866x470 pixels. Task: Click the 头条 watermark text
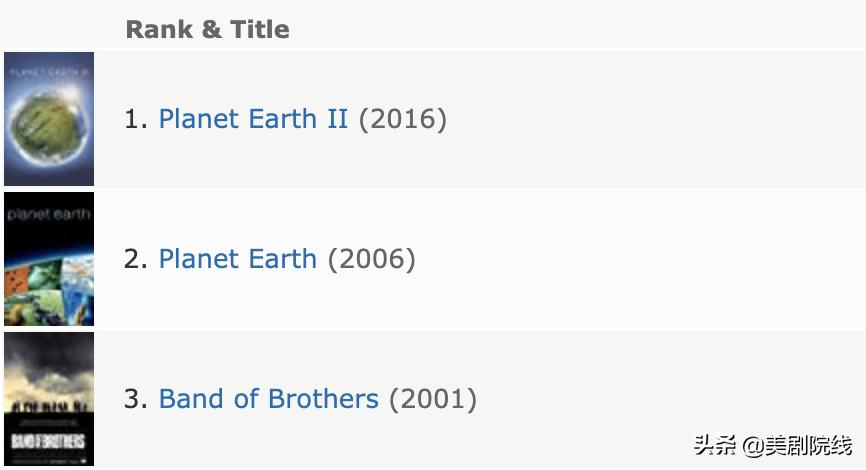pyautogui.click(x=715, y=445)
